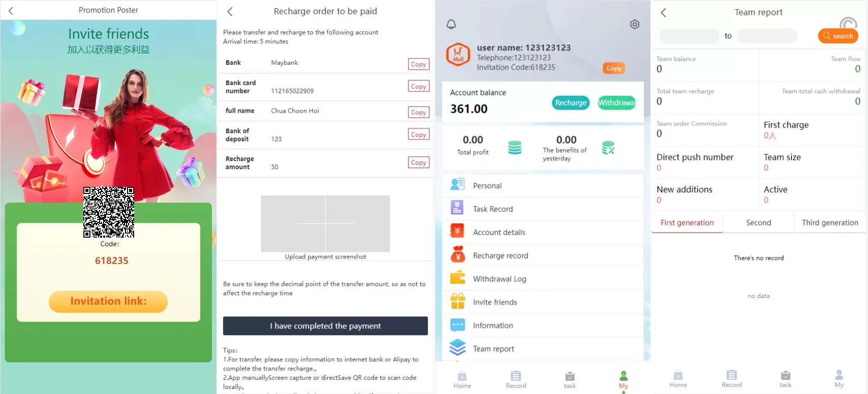Copy the bank card number
868x394 pixels.
coord(418,87)
